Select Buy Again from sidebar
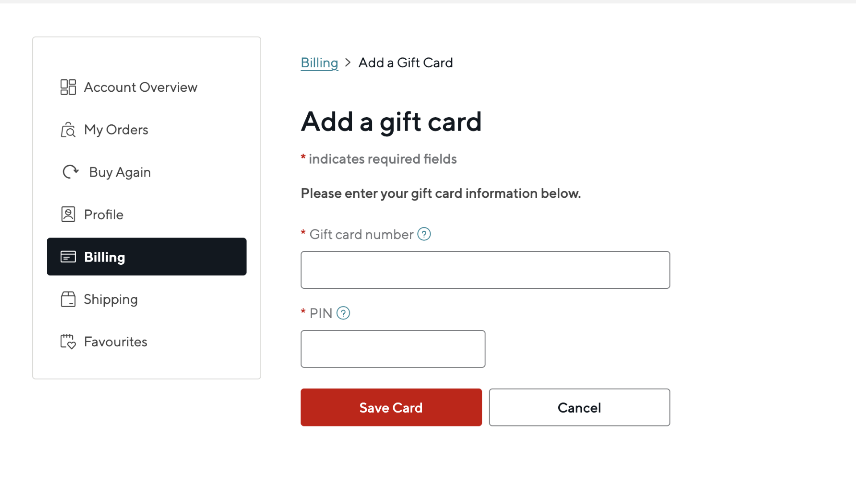 tap(120, 172)
